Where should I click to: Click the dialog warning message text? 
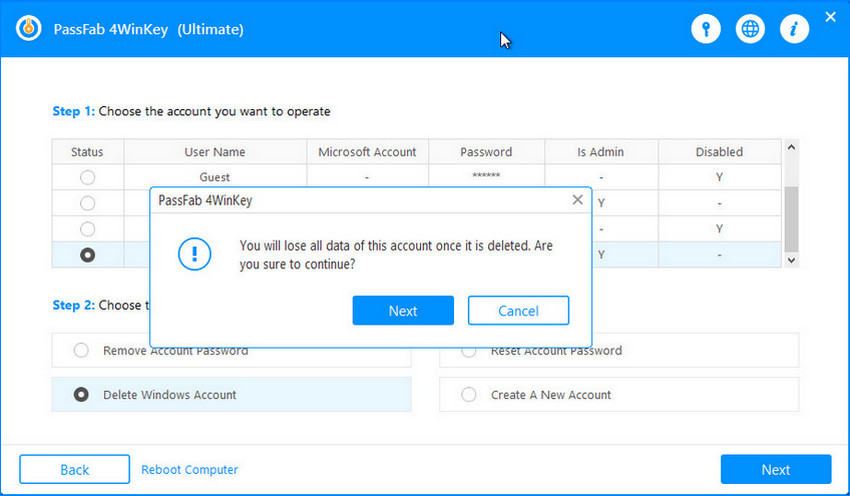click(396, 255)
